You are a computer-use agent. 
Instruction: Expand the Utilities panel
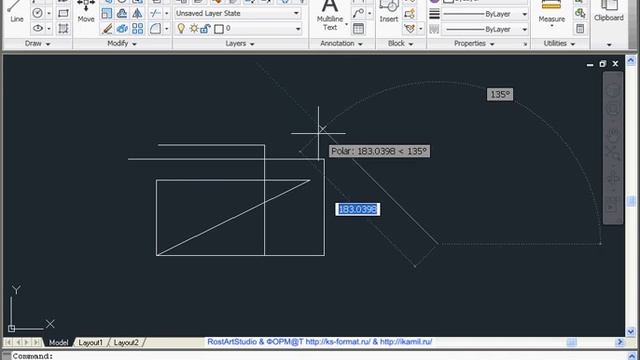pos(559,43)
